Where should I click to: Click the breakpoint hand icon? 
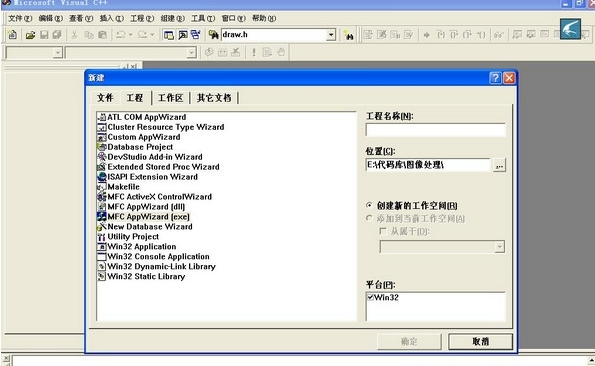pos(281,52)
